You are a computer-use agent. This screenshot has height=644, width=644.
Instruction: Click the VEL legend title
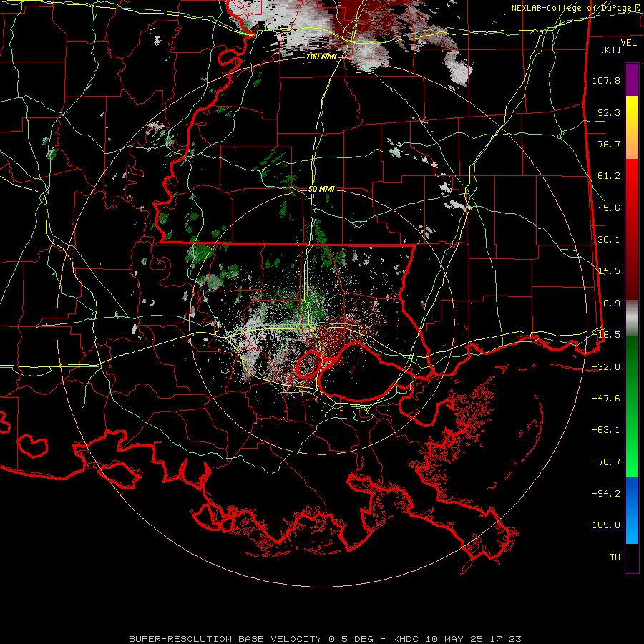[628, 43]
